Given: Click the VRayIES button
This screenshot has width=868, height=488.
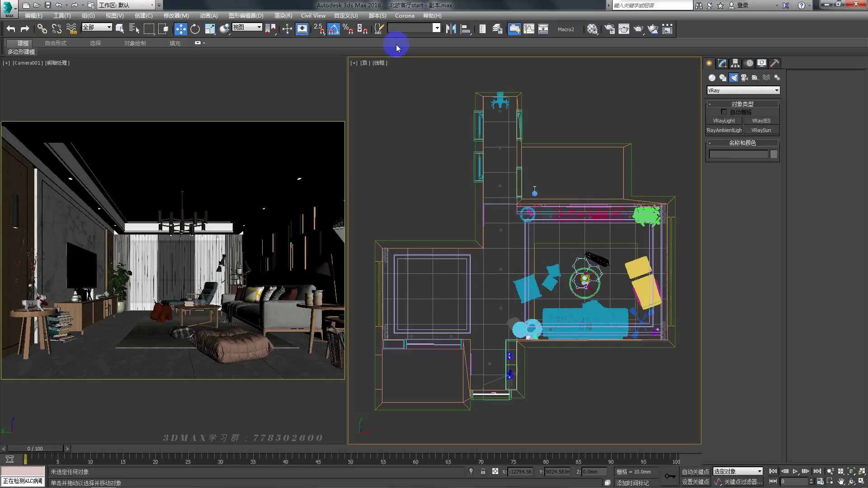Looking at the screenshot, I should coord(761,121).
